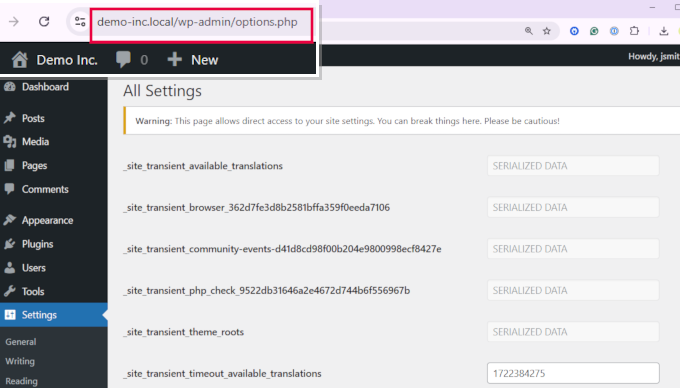
Task: Click the field containing 1722384275
Action: pyautogui.click(x=573, y=373)
